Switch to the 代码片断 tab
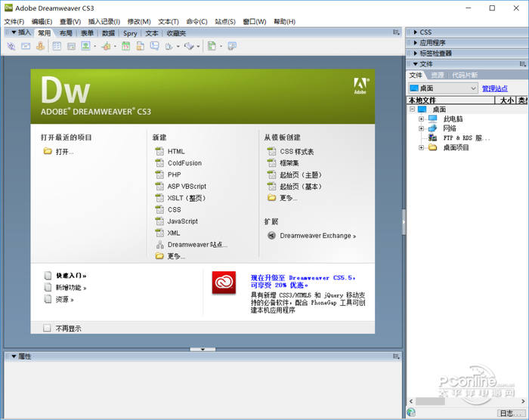Image resolution: width=529 pixels, height=420 pixels. 465,75
